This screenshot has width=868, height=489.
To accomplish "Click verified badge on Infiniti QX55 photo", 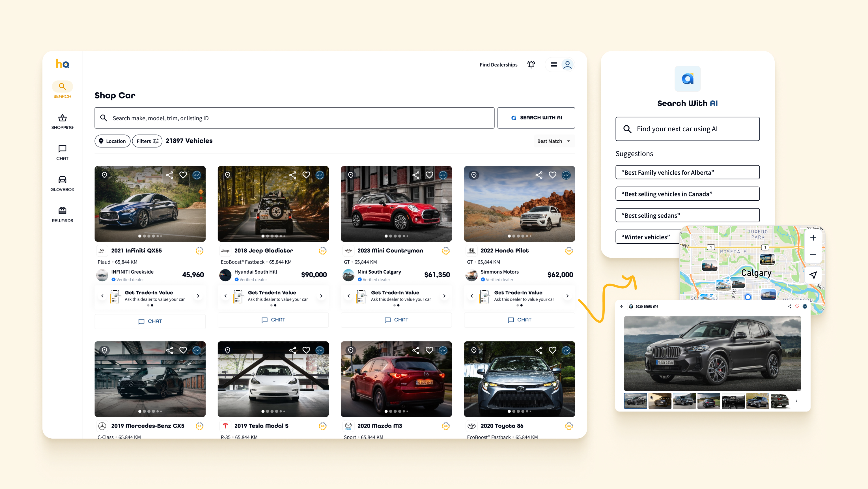I will tap(197, 175).
